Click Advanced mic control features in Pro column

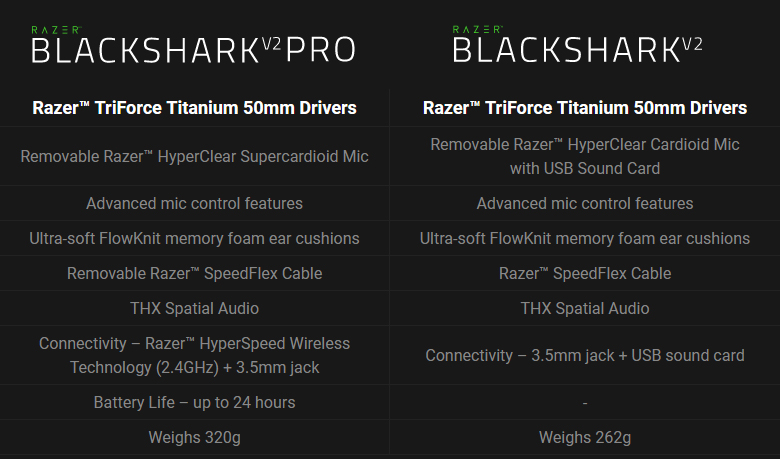click(x=195, y=203)
